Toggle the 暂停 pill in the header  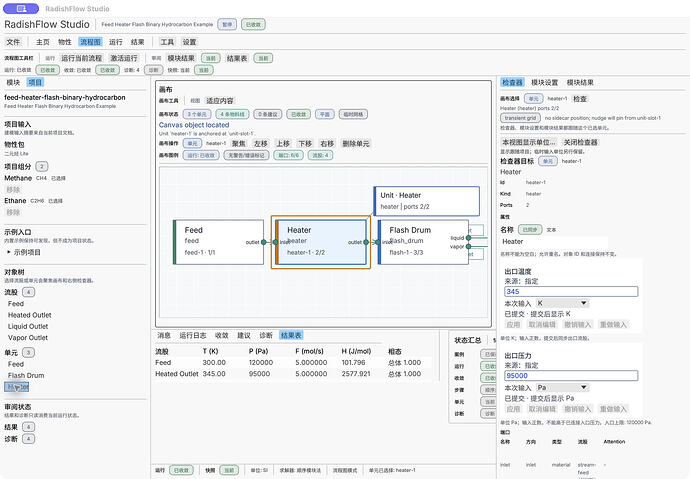227,25
